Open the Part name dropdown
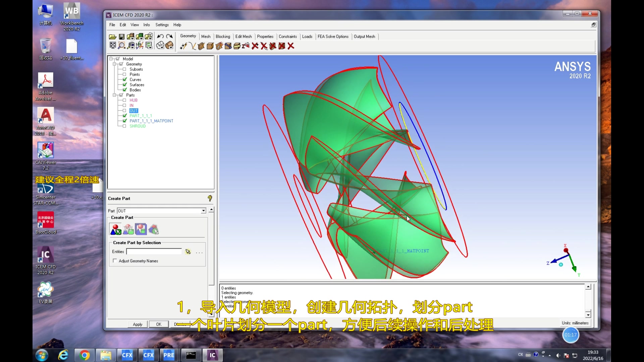This screenshot has height=362, width=644. pyautogui.click(x=203, y=211)
